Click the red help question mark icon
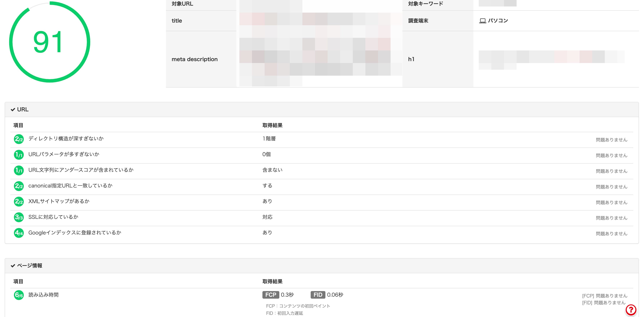This screenshot has width=644, height=317. click(x=631, y=310)
